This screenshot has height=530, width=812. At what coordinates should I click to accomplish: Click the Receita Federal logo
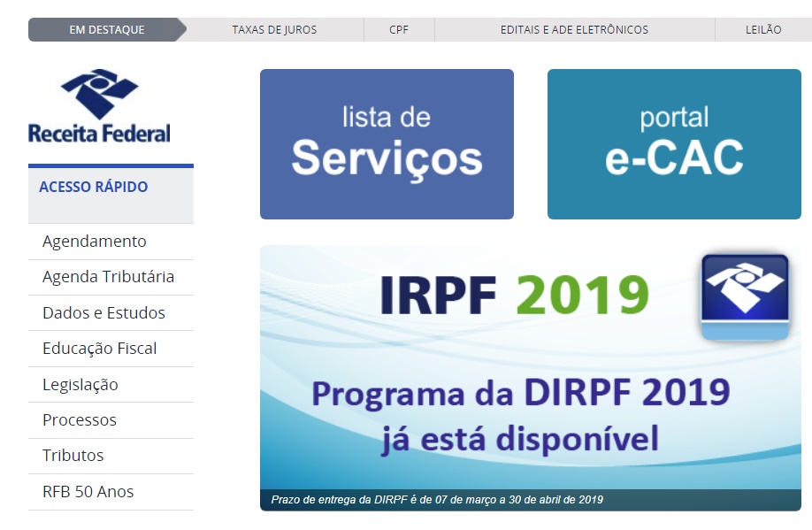[x=99, y=106]
